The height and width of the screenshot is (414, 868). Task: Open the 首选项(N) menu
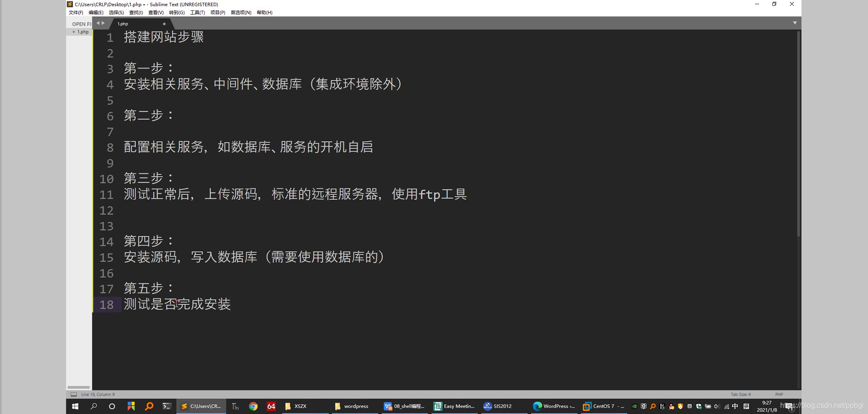241,13
